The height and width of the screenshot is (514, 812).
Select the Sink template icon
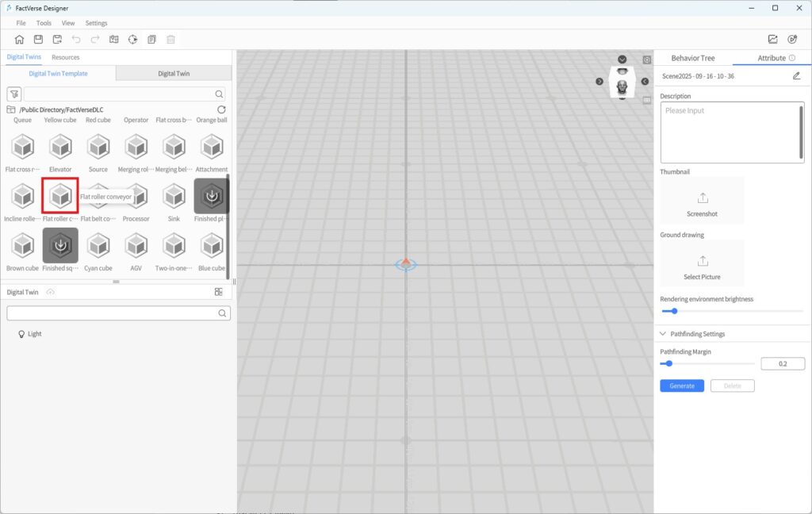point(174,198)
